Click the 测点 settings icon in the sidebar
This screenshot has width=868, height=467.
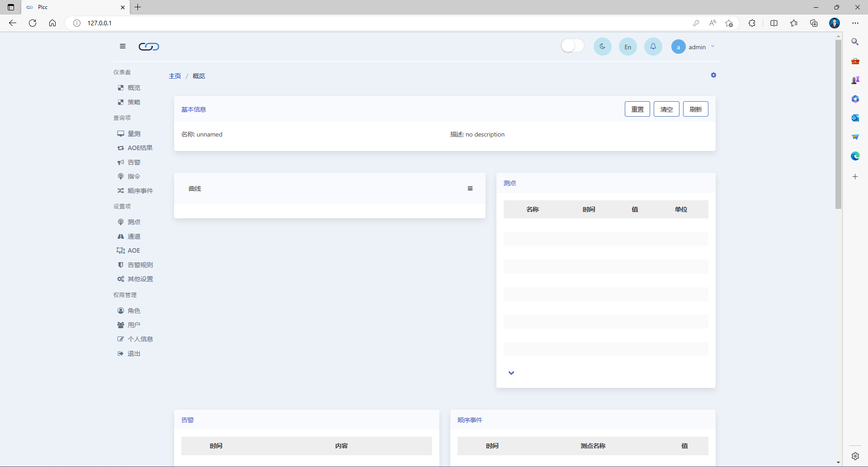[x=121, y=222]
